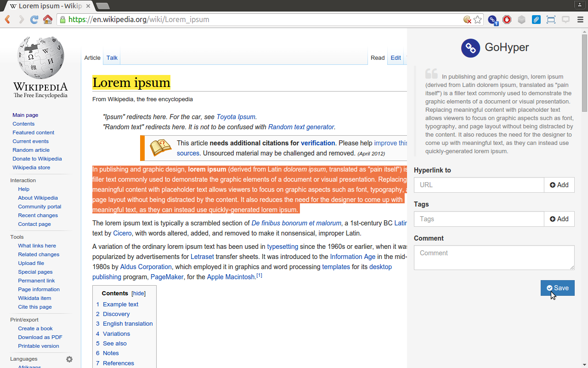Open the Languages settings gear icon
Viewport: 588px width, 368px height.
point(69,359)
